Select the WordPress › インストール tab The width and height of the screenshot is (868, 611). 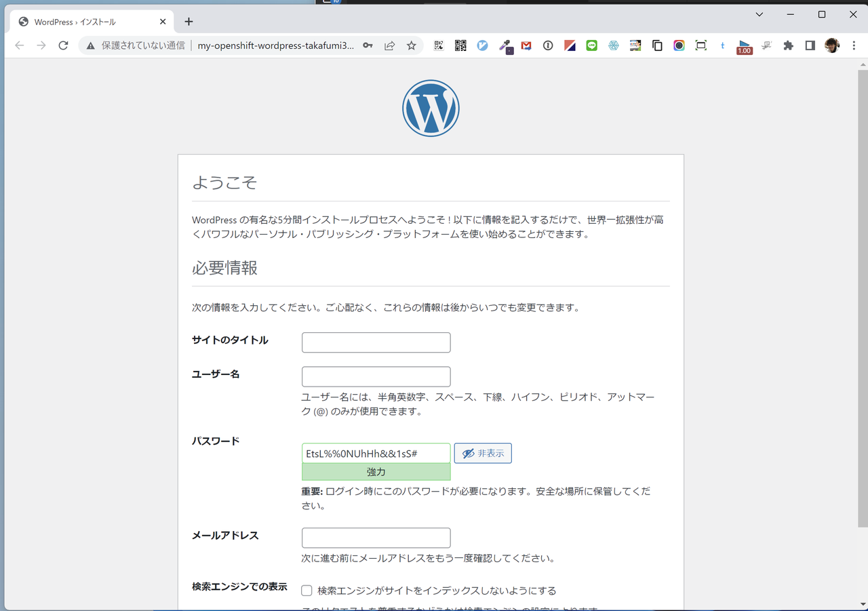coord(90,22)
